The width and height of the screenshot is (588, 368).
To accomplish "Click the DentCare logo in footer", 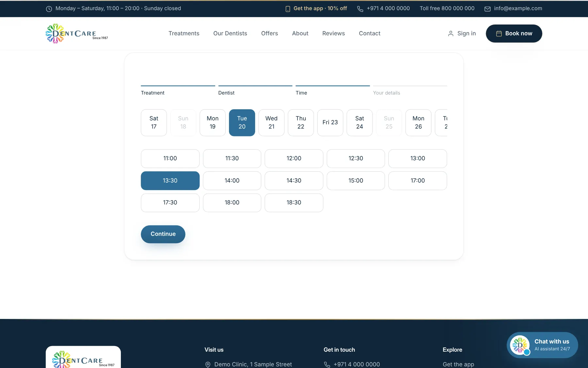I will pyautogui.click(x=83, y=359).
